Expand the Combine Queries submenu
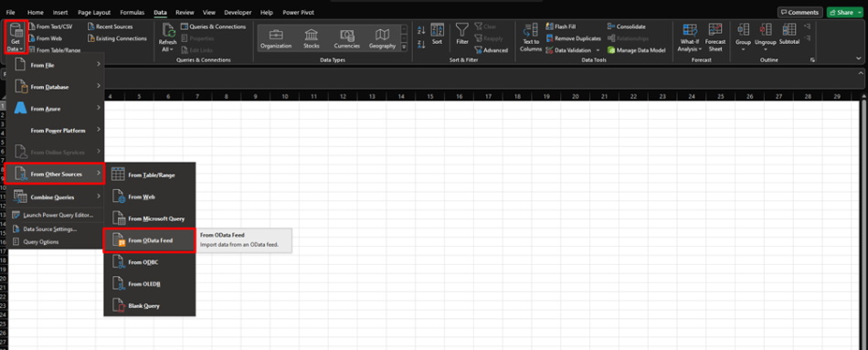This screenshot has height=350, width=868. (57, 196)
